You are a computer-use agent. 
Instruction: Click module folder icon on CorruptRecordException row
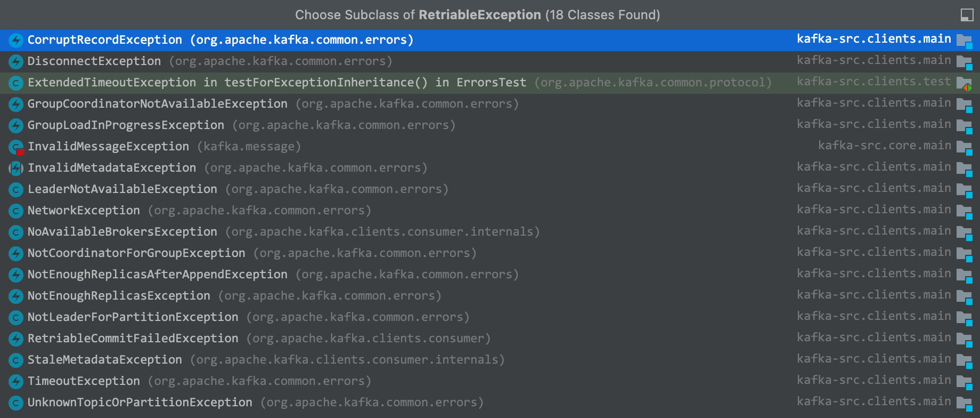(965, 41)
